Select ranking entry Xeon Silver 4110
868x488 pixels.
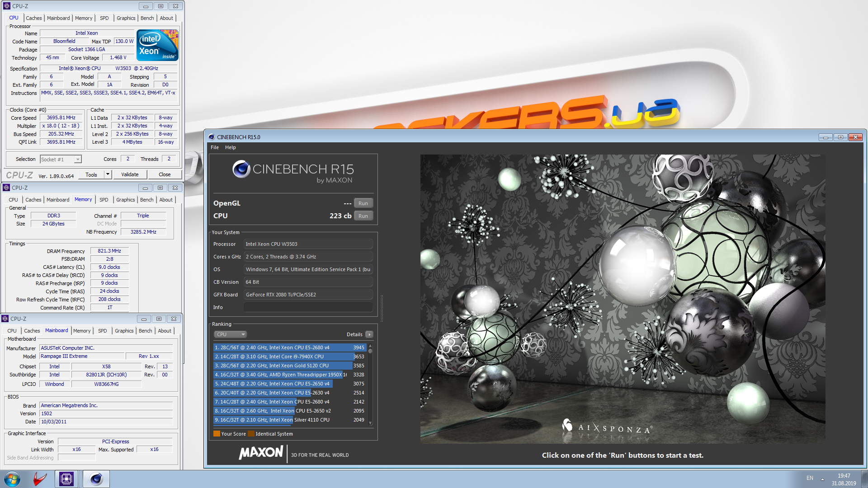[289, 420]
